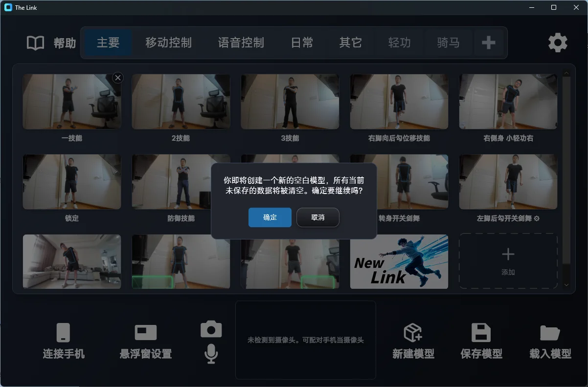
Task: Click the 添加 new pose tile
Action: (508, 261)
